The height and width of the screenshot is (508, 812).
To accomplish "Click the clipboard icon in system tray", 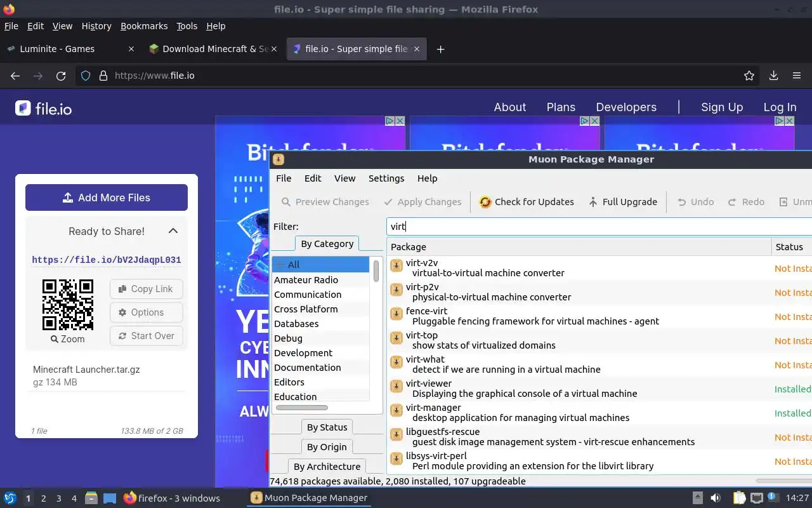I will [739, 498].
